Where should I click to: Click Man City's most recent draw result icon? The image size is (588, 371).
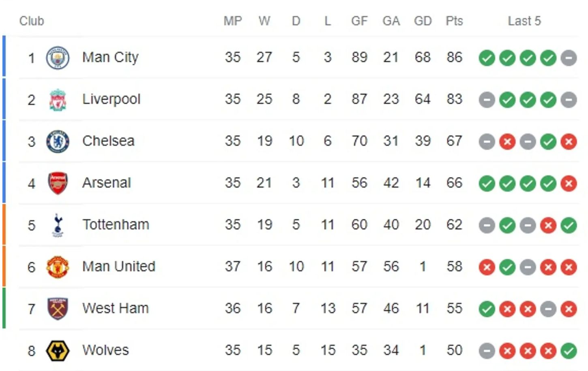click(569, 58)
